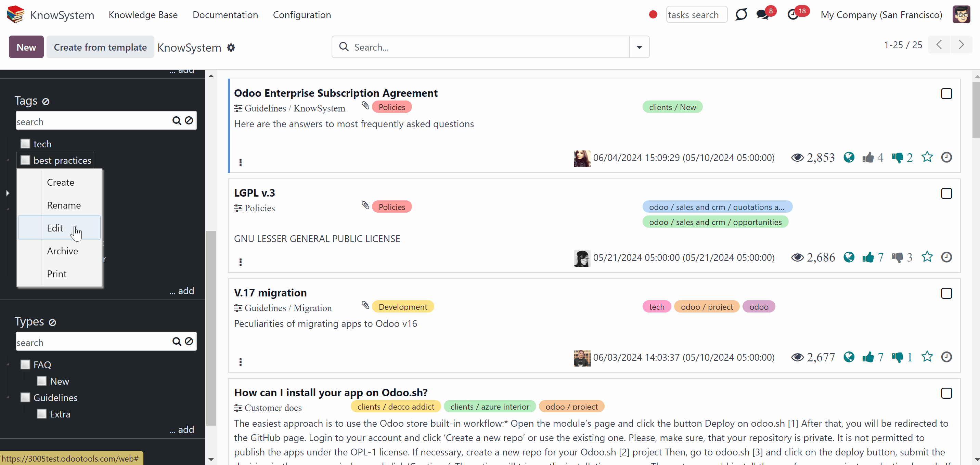Switch company via My Company (San Francisco)

pyautogui.click(x=881, y=15)
